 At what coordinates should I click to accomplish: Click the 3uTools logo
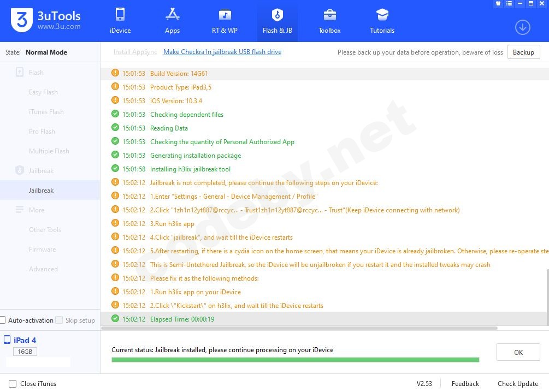22,20
